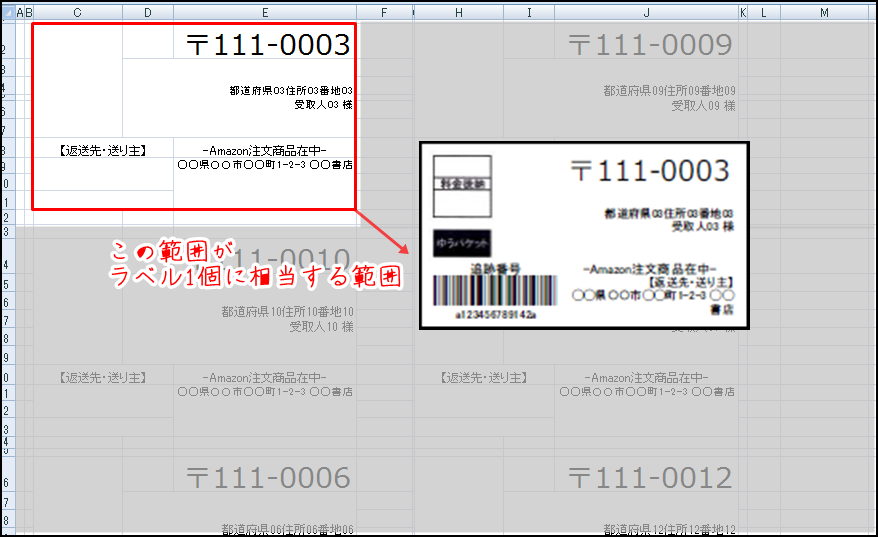Click the column J header
The height and width of the screenshot is (537, 878).
[x=647, y=12]
